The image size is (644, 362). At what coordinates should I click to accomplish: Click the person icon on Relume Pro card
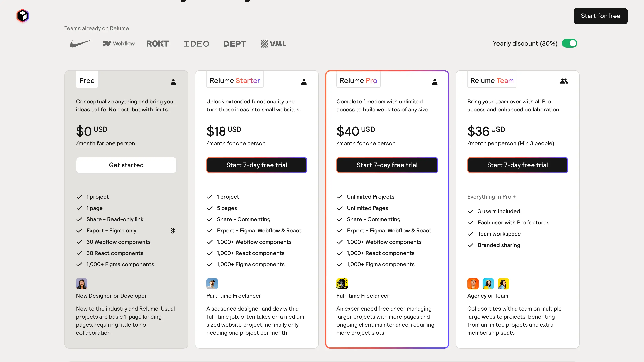[434, 82]
